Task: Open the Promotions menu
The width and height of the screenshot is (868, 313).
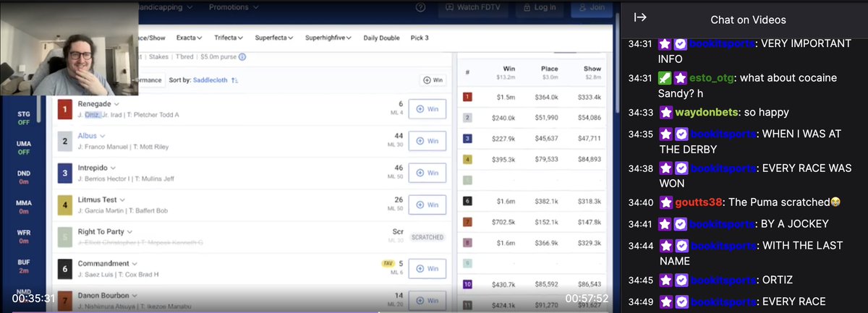Action: [x=232, y=7]
